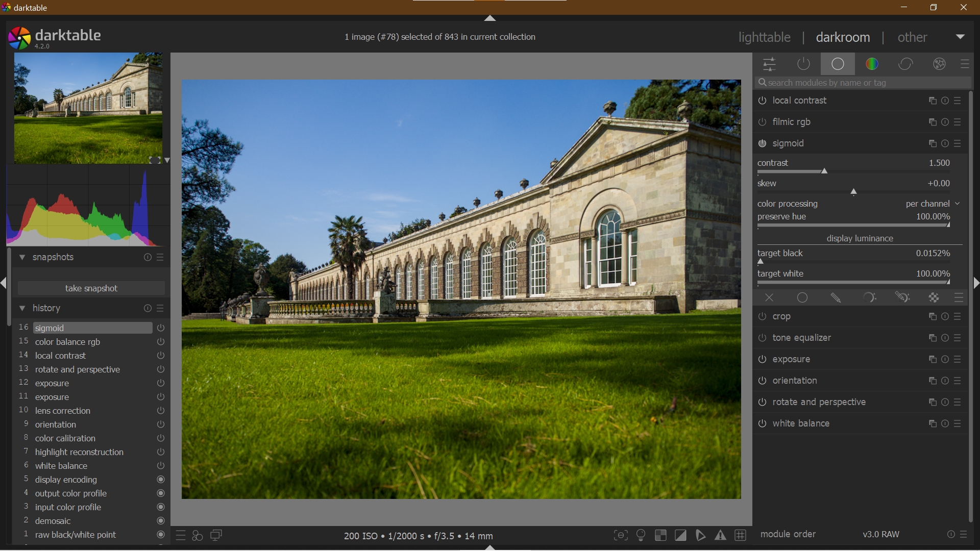Enable the filmic rgb module

point(762,122)
